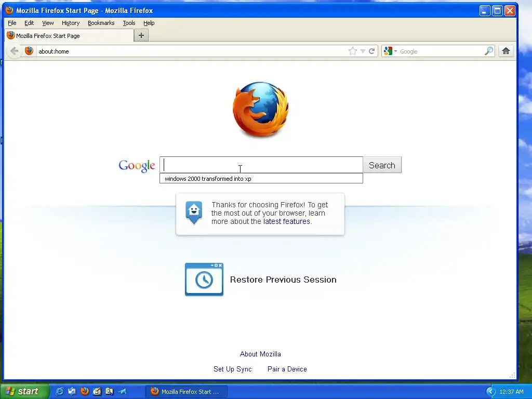Open the Edit menu
The height and width of the screenshot is (399, 532).
[x=29, y=23]
